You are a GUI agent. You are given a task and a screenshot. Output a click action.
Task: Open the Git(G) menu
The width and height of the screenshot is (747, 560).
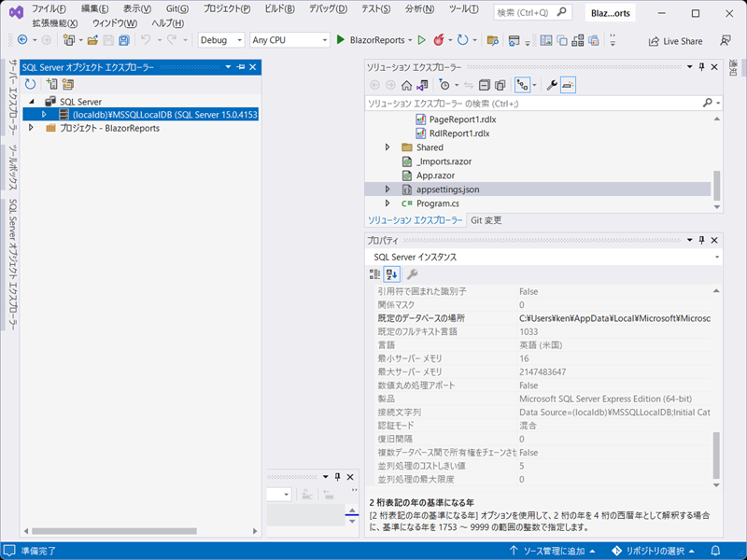pyautogui.click(x=177, y=9)
